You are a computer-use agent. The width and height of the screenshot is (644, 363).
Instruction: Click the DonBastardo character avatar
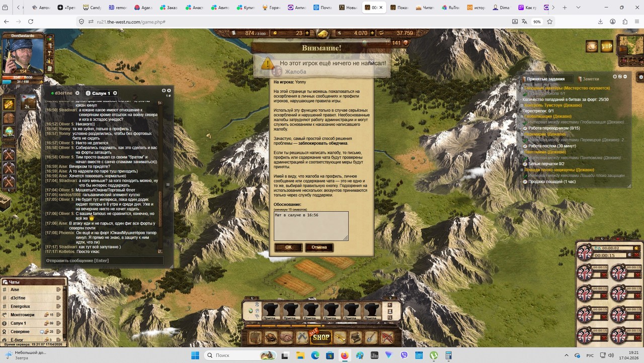(23, 54)
